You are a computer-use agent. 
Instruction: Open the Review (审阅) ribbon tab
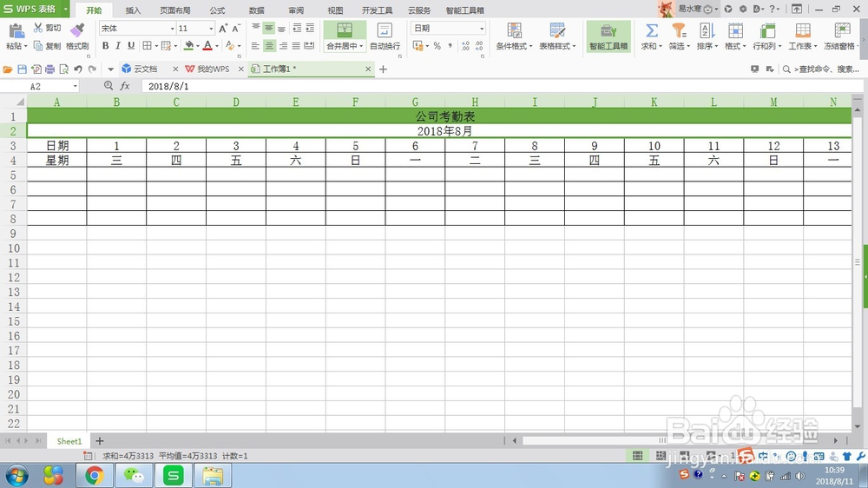pos(296,10)
